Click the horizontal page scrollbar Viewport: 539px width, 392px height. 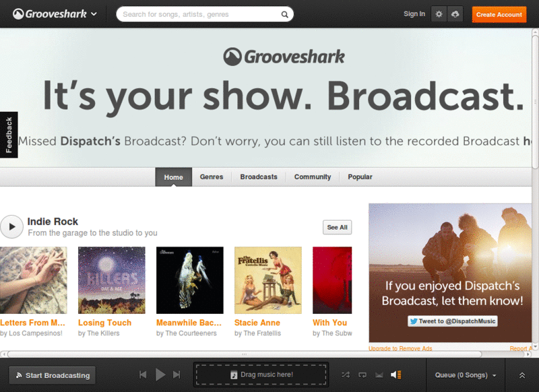point(245,354)
